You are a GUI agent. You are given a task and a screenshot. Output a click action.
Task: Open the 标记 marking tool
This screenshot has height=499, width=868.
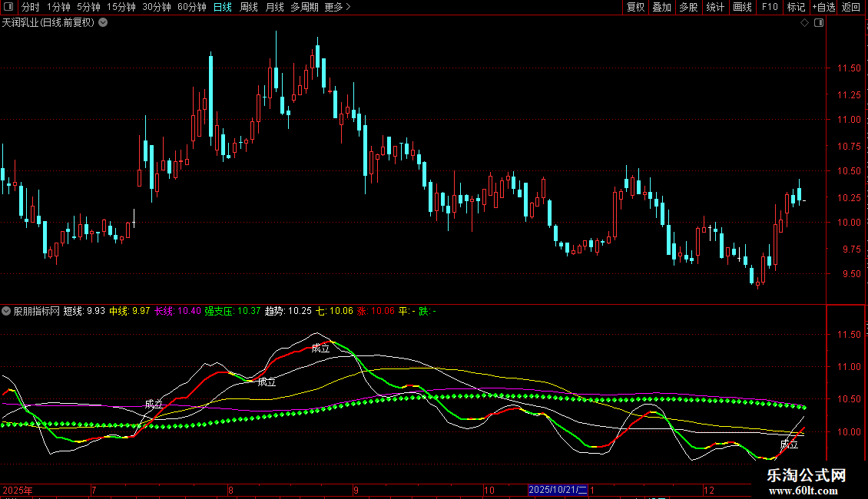click(796, 7)
